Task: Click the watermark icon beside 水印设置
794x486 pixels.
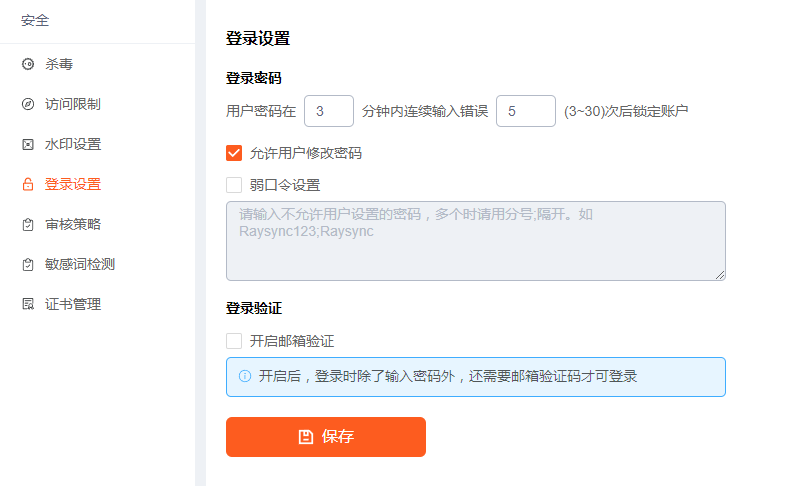Action: (x=28, y=144)
